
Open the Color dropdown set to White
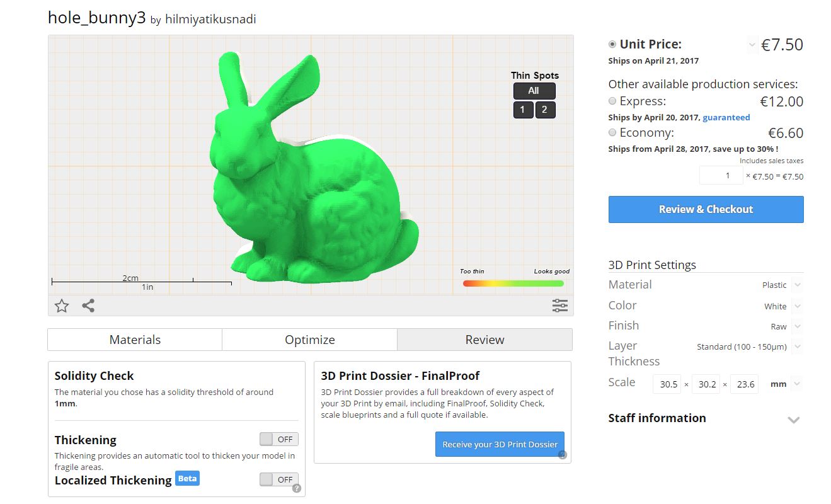tap(798, 306)
